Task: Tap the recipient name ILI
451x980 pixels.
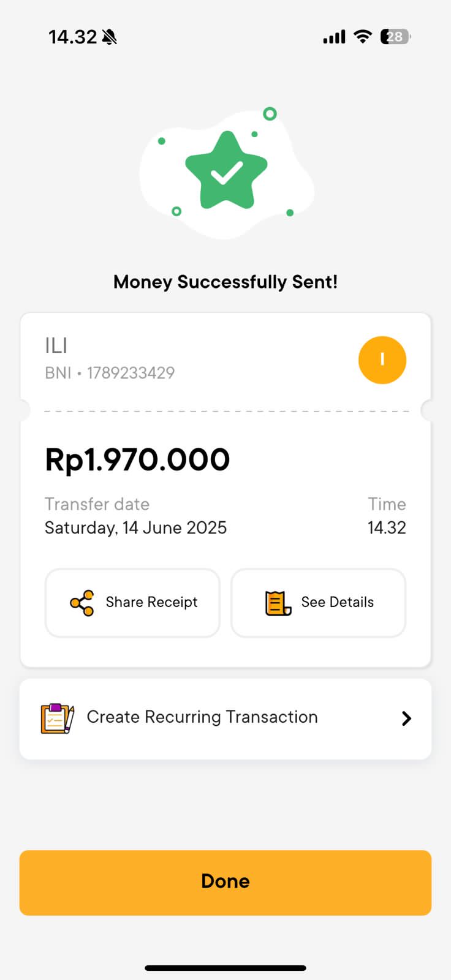Action: pyautogui.click(x=56, y=345)
